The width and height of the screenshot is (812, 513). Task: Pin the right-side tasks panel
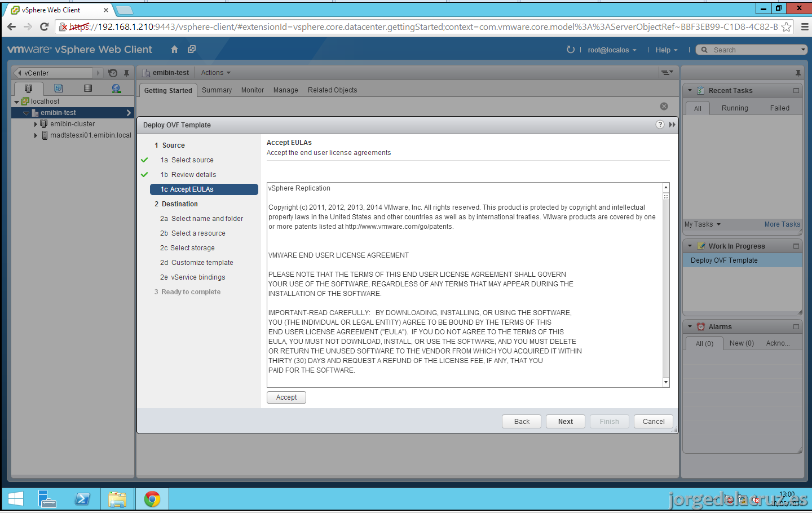(x=798, y=73)
